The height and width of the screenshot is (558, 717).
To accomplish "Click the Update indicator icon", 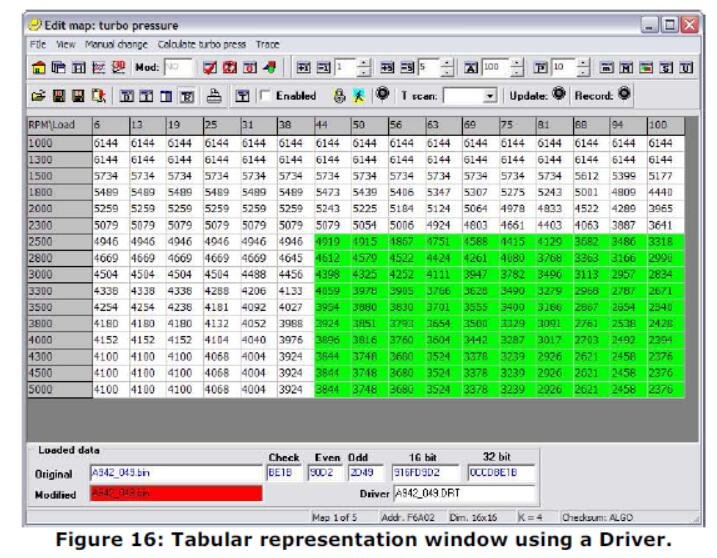I will 557,95.
